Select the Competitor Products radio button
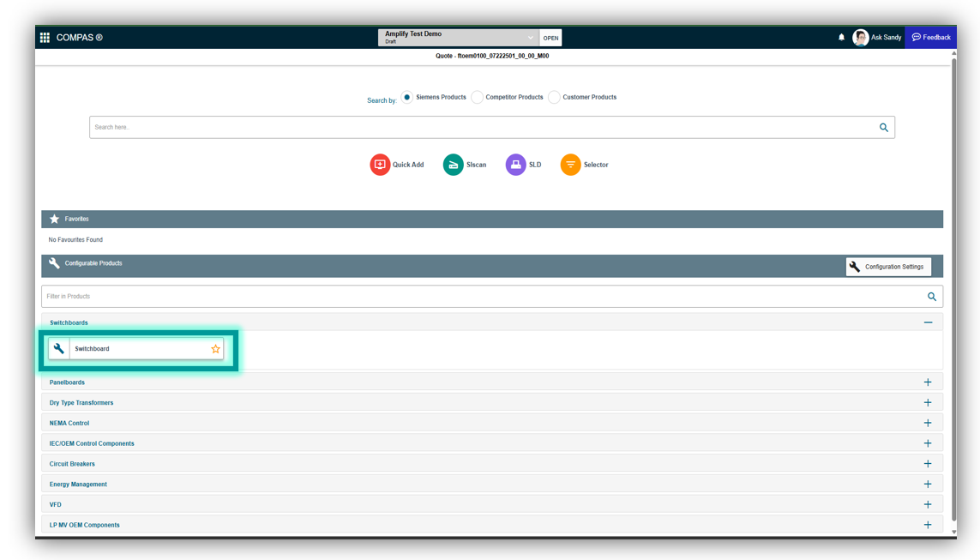980x560 pixels. (477, 97)
